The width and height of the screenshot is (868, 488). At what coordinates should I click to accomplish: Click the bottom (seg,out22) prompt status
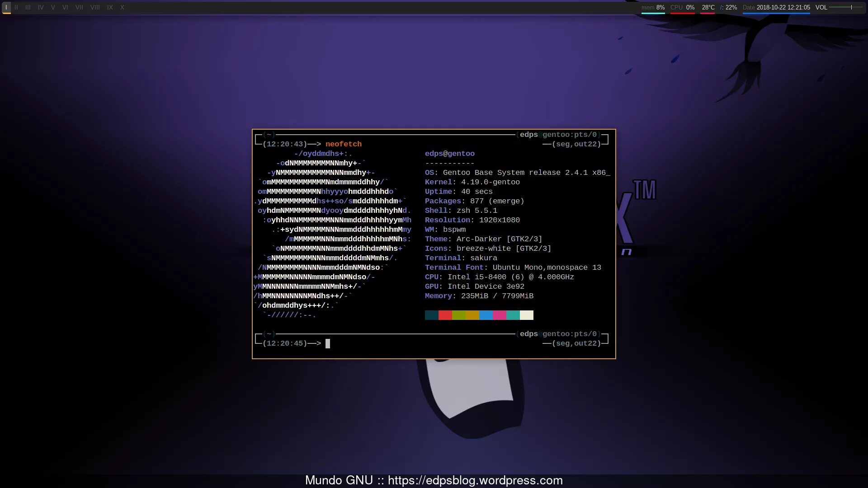coord(576,343)
